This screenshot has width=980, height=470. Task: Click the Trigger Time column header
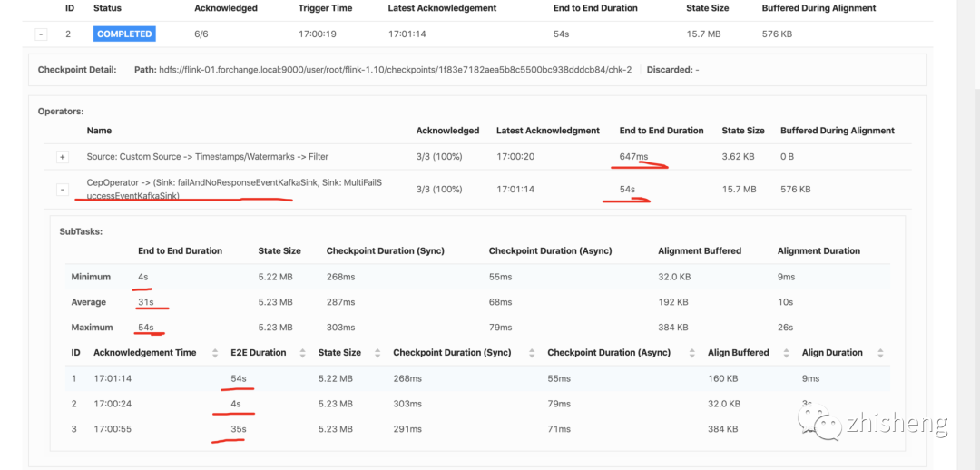(325, 8)
